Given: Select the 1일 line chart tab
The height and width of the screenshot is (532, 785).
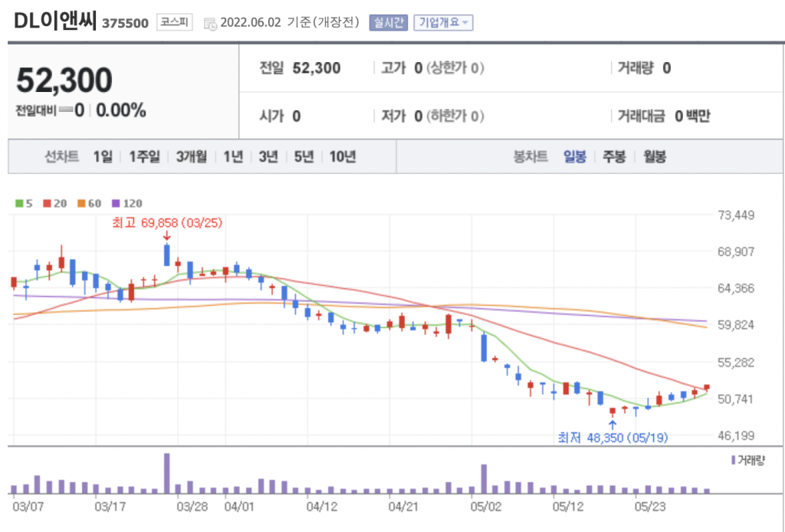Looking at the screenshot, I should 102,157.
